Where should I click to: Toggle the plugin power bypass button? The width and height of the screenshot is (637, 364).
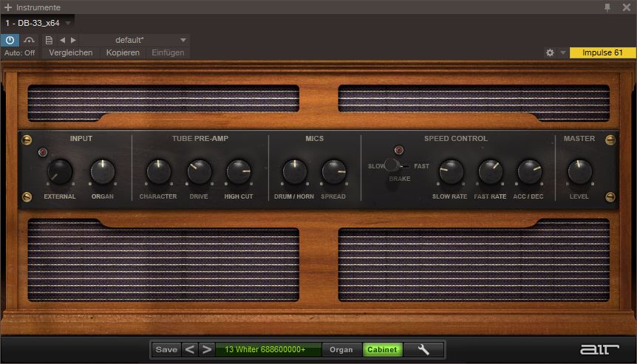click(x=10, y=40)
